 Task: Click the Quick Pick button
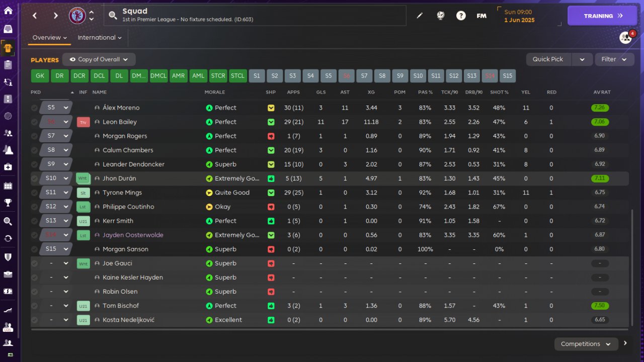pyautogui.click(x=548, y=59)
